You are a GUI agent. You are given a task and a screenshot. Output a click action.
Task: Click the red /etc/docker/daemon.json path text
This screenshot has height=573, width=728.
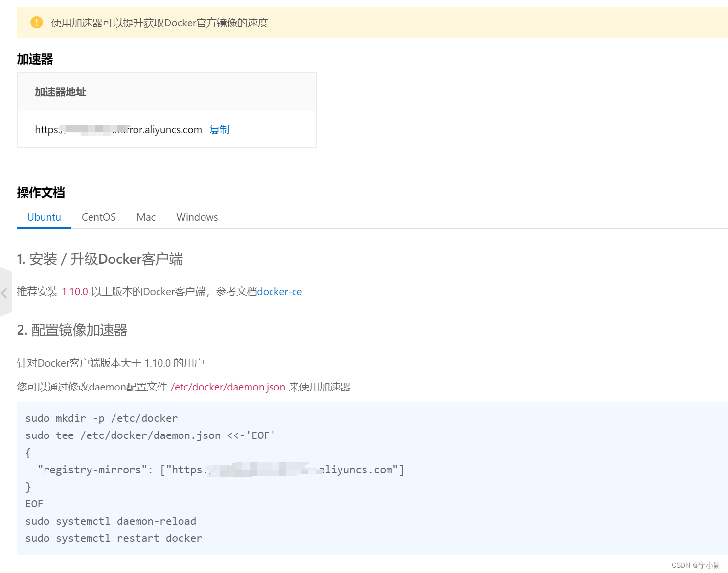tap(228, 387)
